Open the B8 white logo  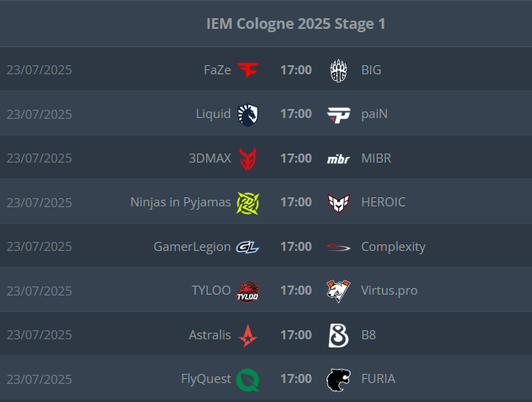point(338,335)
